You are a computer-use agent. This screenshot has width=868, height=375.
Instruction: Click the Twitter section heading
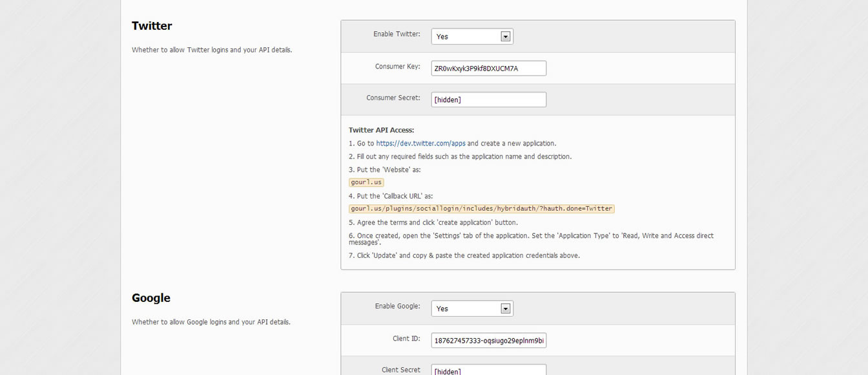152,26
